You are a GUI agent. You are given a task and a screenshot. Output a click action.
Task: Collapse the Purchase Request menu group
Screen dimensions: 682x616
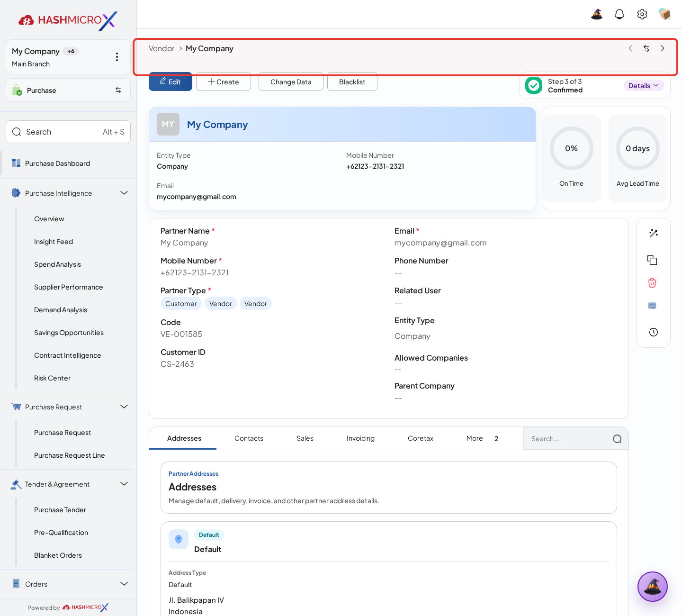click(124, 407)
